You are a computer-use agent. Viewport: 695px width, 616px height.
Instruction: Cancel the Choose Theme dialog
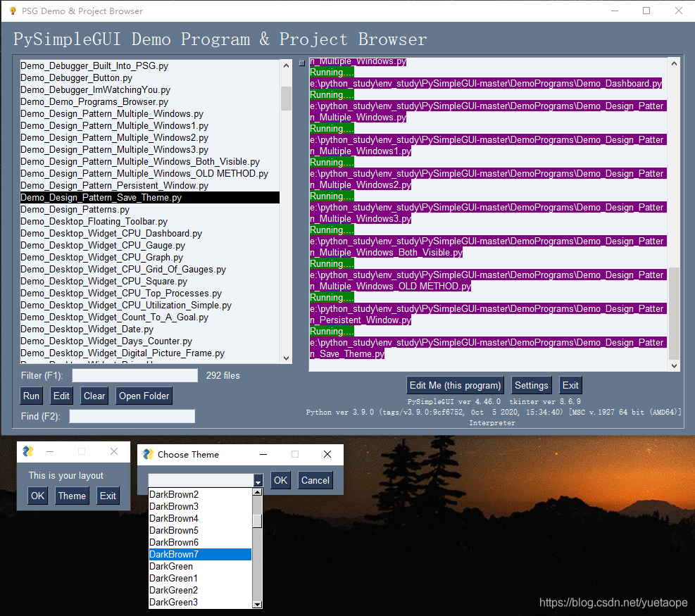315,480
